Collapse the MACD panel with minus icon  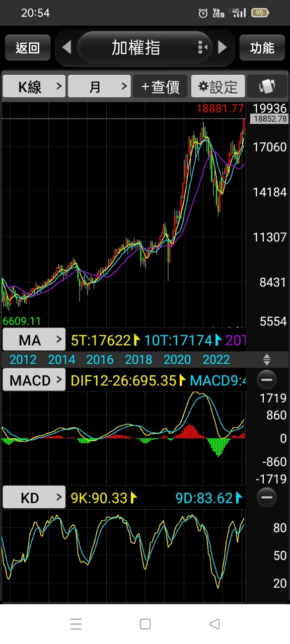click(267, 379)
